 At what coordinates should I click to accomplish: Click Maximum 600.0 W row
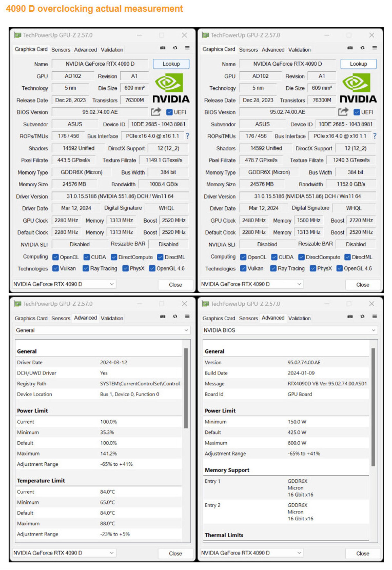pos(286,443)
